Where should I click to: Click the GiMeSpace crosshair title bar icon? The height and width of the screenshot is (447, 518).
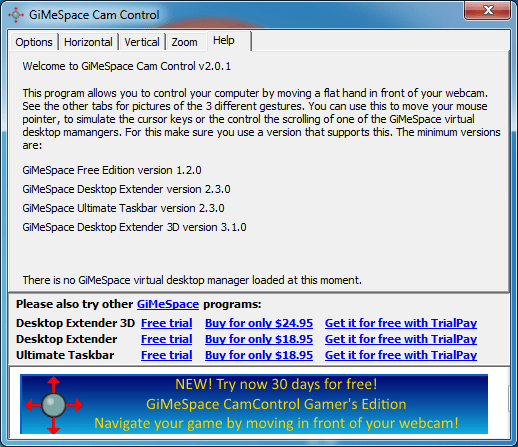point(16,15)
